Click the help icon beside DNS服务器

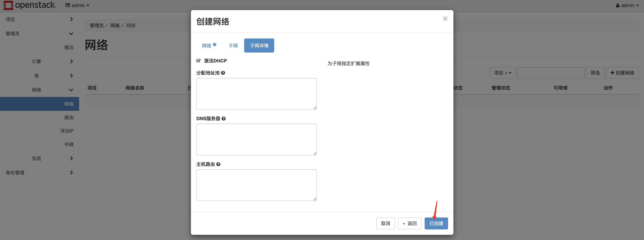[224, 118]
